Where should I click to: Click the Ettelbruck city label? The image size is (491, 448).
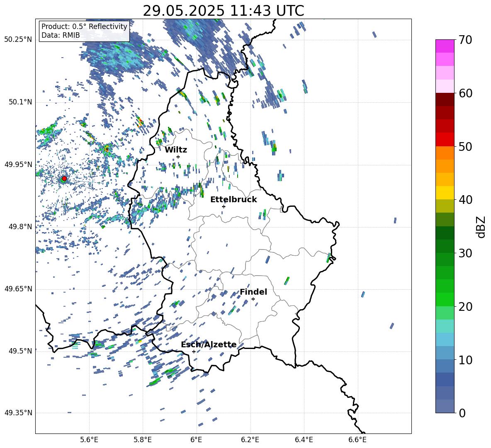pos(233,200)
